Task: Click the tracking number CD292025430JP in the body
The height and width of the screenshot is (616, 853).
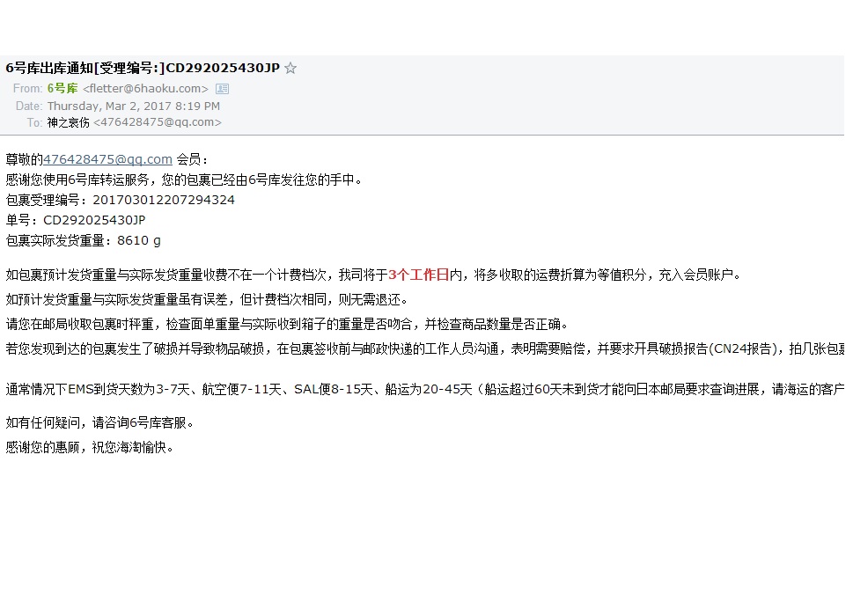Action: click(94, 220)
